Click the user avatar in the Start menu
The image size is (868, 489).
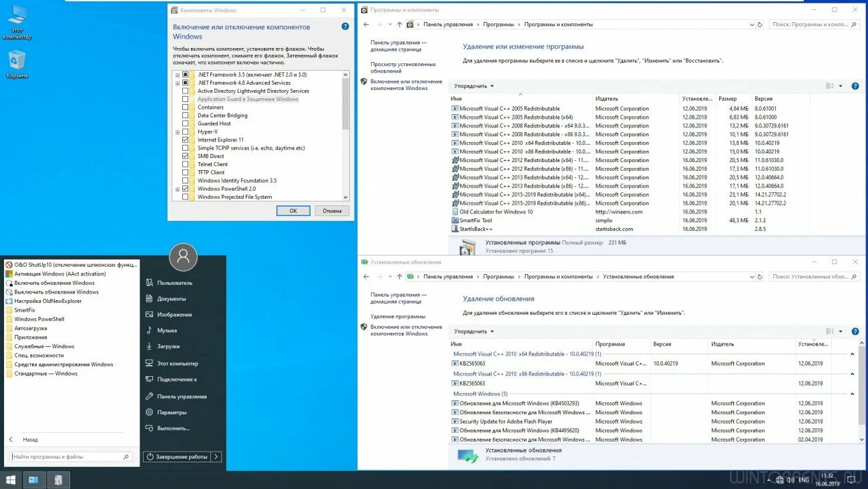184,257
